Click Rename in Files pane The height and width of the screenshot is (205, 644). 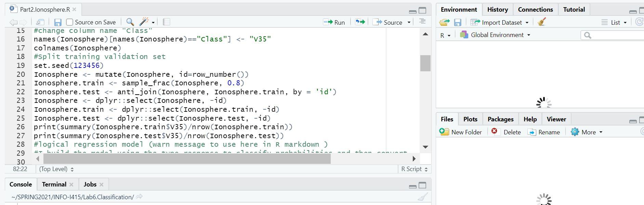point(544,132)
